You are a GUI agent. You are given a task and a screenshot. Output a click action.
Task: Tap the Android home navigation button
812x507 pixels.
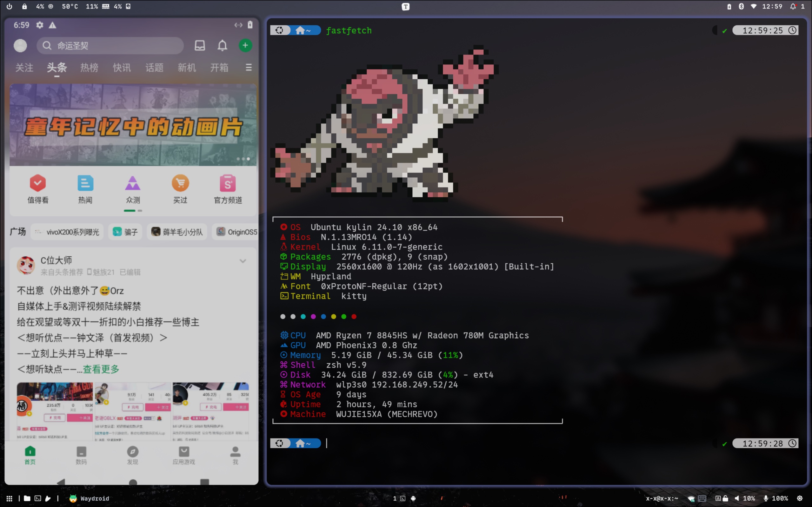pyautogui.click(x=133, y=482)
